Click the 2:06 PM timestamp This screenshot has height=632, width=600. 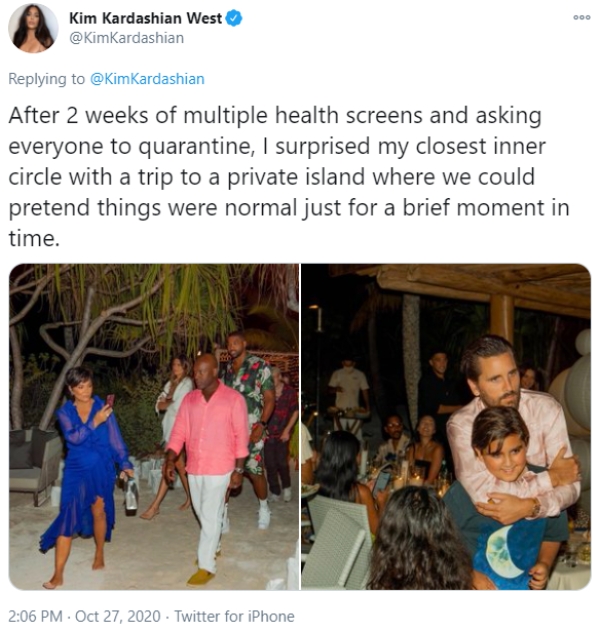point(38,616)
